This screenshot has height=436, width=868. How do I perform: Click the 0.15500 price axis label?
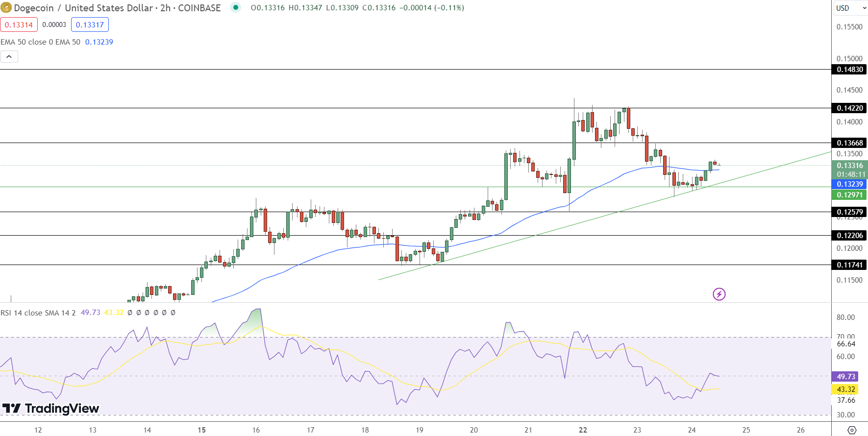point(849,27)
